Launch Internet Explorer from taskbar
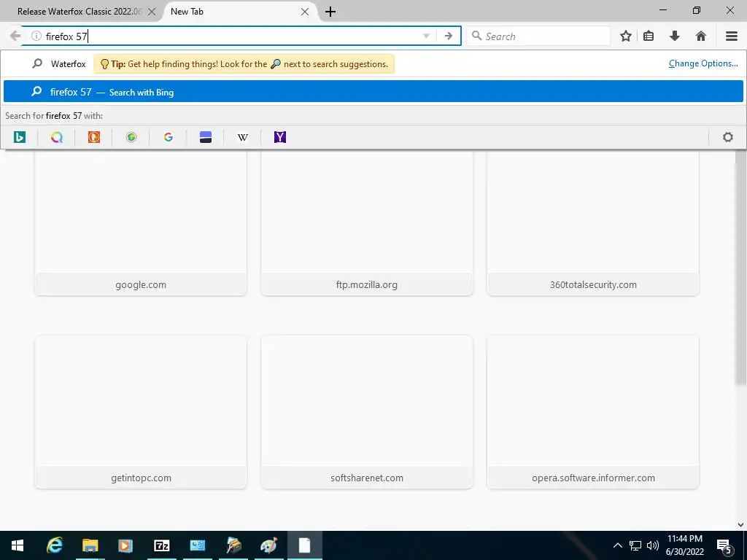 tap(54, 545)
